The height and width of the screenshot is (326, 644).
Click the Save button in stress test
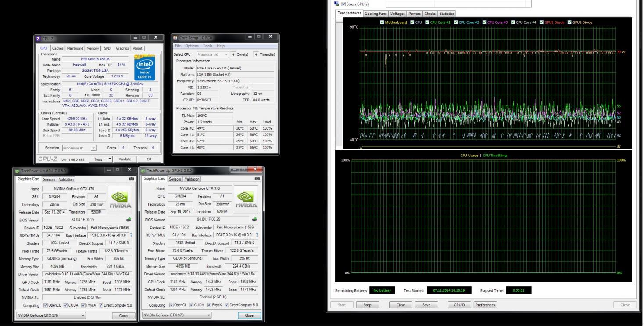coord(427,305)
